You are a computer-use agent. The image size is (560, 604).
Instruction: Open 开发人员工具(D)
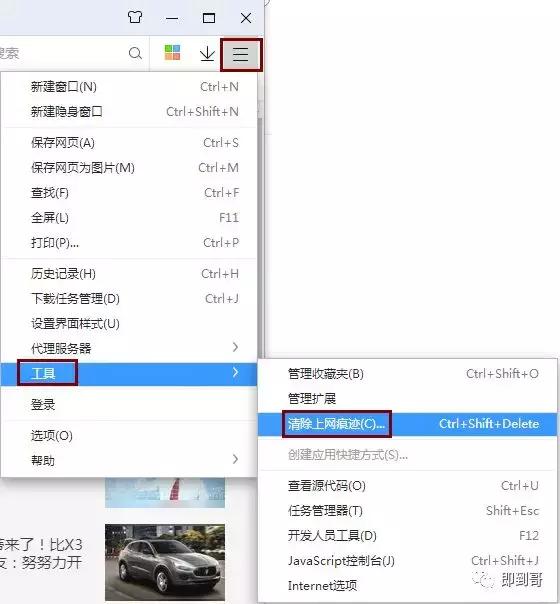(407, 536)
